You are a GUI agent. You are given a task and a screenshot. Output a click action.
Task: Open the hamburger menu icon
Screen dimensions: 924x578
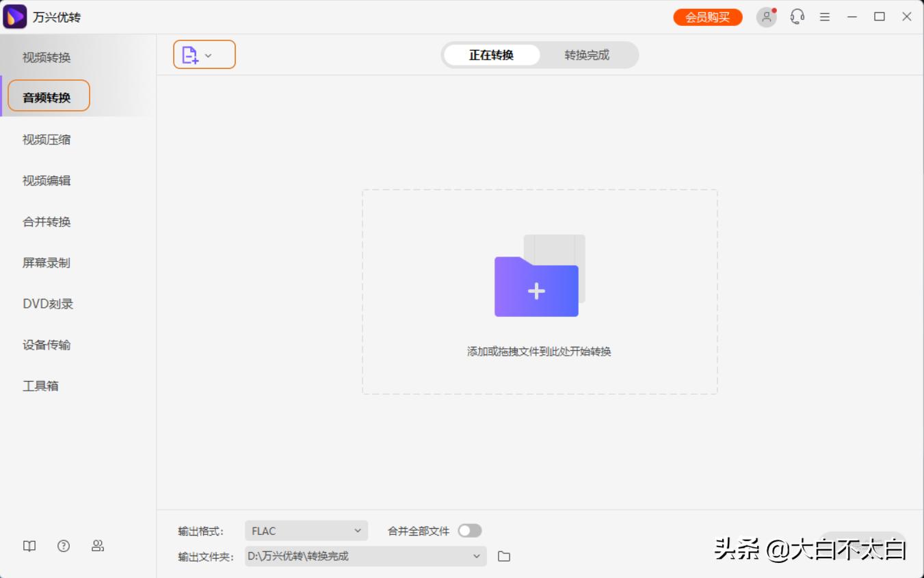click(x=825, y=17)
